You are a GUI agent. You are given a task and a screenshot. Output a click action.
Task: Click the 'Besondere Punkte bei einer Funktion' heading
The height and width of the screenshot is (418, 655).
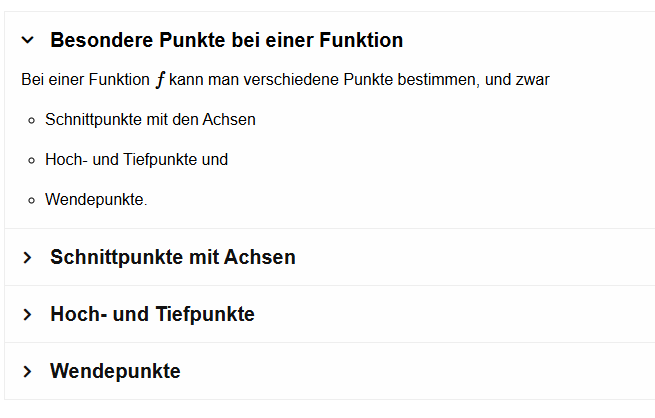pos(226,40)
